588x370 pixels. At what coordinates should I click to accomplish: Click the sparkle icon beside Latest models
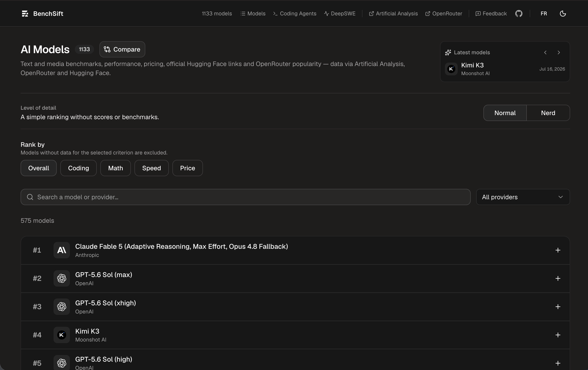tap(448, 52)
